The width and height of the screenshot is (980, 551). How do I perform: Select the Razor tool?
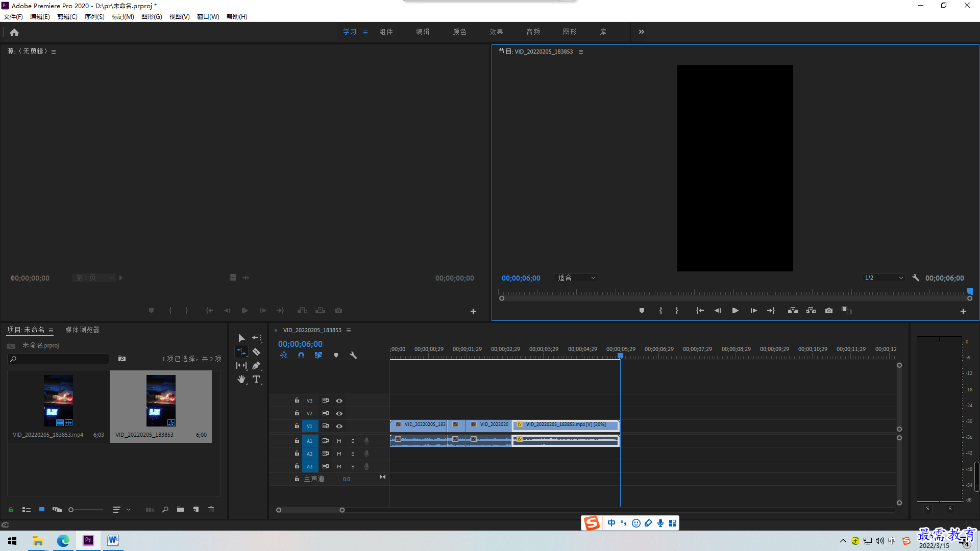pyautogui.click(x=257, y=352)
